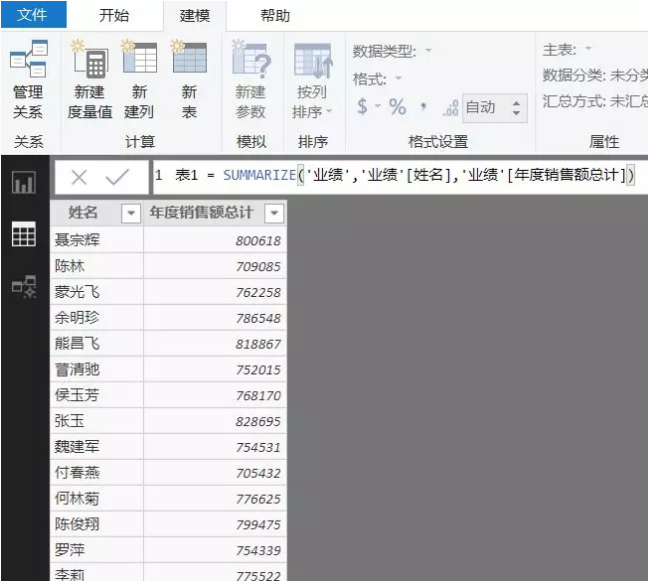Open 汇总方式 (Summarization) dropdown
Viewport: 648px width, 581px height.
[x=595, y=101]
